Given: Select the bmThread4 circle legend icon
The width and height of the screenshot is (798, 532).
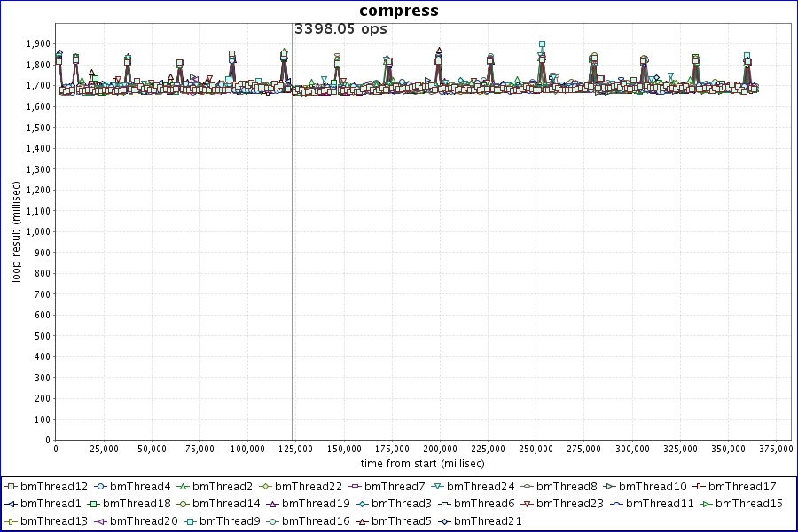Looking at the screenshot, I should tap(100, 487).
